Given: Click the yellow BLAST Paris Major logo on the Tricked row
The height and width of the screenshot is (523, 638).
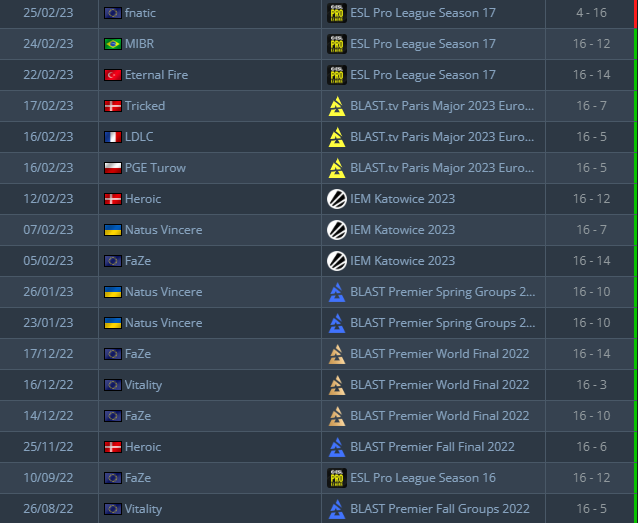Looking at the screenshot, I should coord(337,106).
